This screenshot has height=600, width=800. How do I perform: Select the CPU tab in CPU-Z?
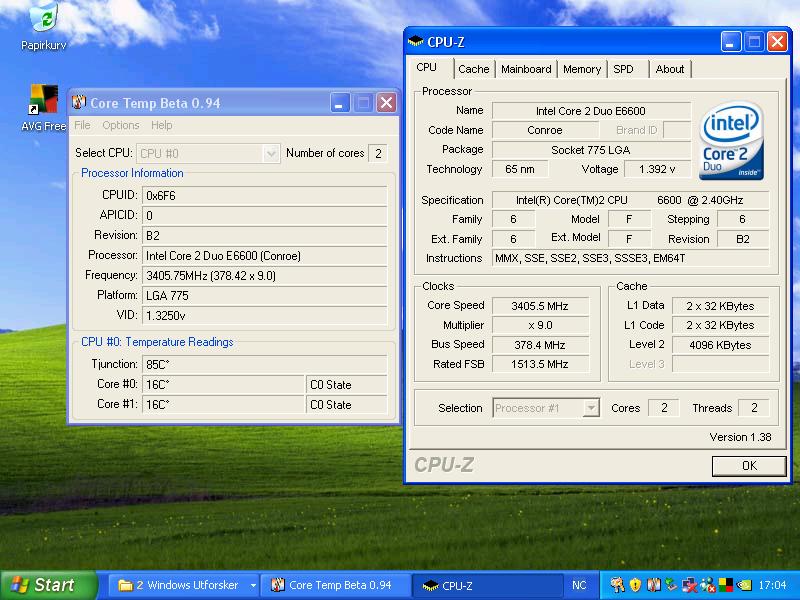click(427, 68)
